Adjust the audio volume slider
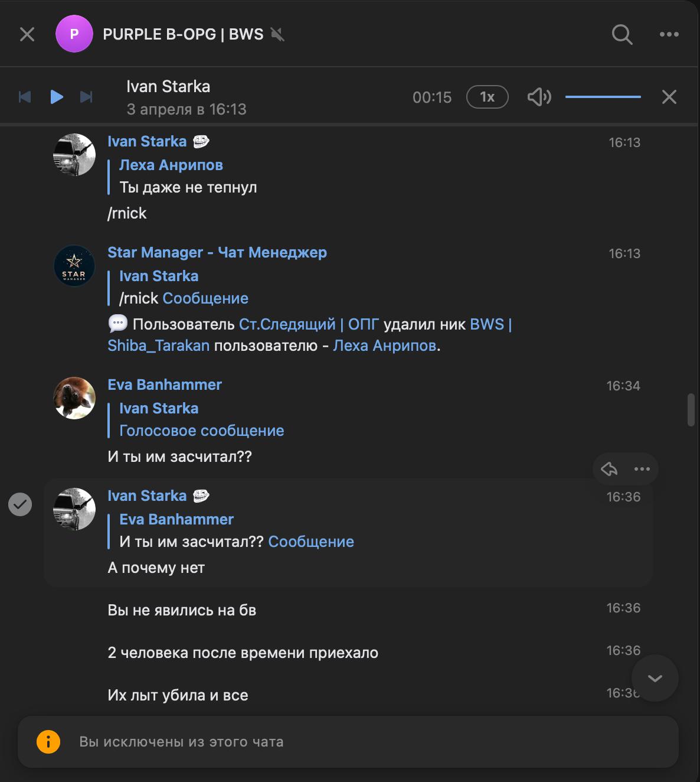Viewport: 700px width, 782px height. pos(603,97)
